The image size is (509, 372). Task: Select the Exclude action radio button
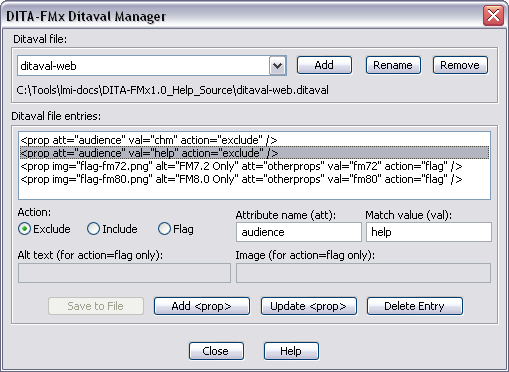point(25,229)
